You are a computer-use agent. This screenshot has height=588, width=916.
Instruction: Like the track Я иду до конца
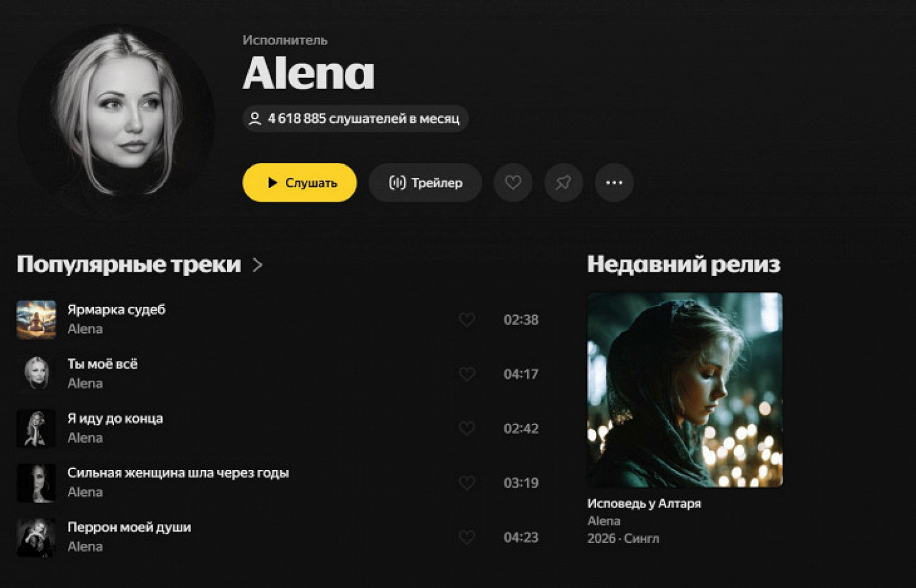point(467,428)
